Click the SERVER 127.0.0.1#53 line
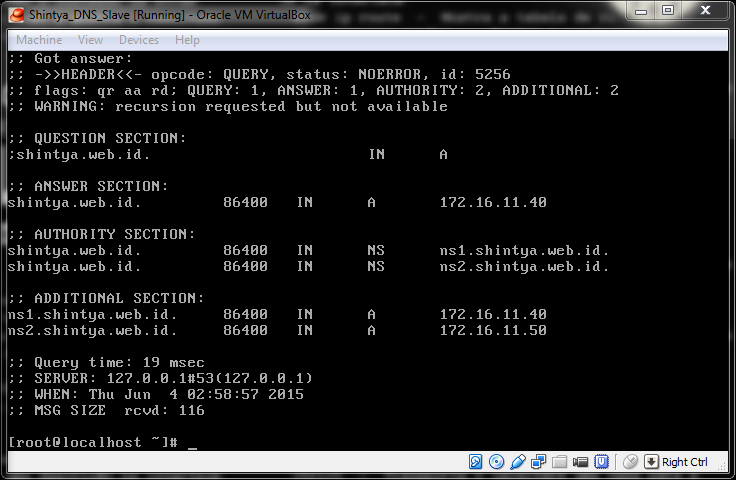This screenshot has width=736, height=480. pyautogui.click(x=160, y=378)
